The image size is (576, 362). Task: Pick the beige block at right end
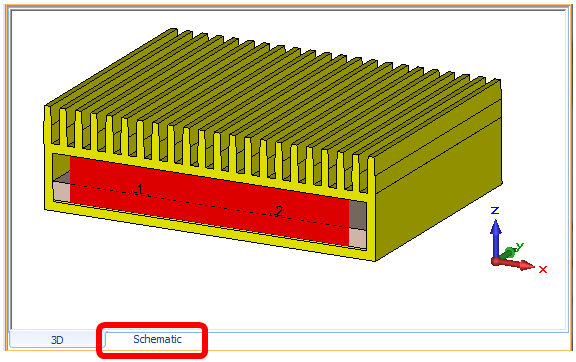357,238
